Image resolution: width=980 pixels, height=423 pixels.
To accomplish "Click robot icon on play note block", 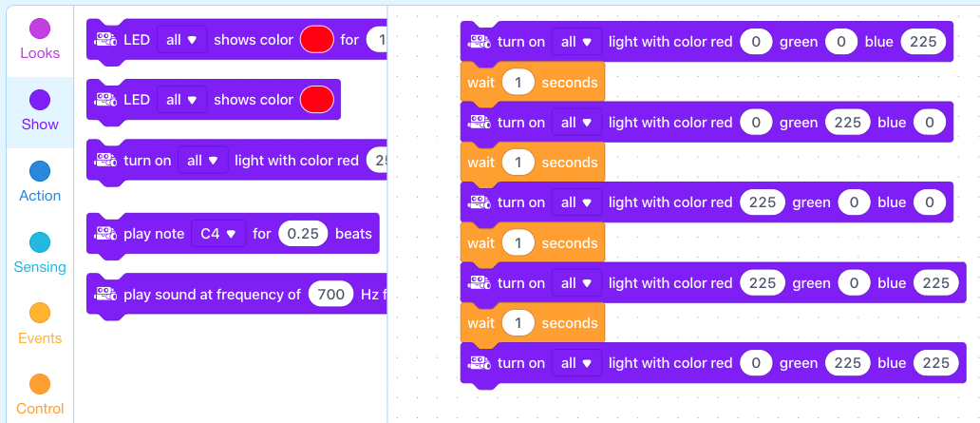I will click(x=105, y=234).
